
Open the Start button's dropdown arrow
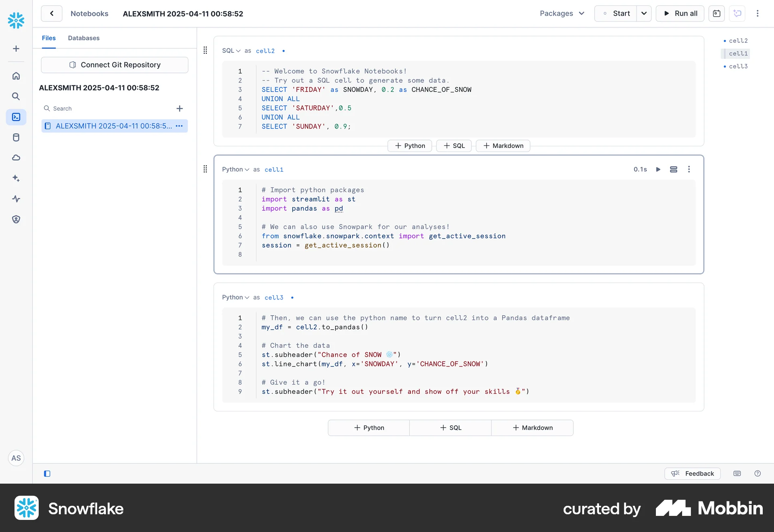644,13
